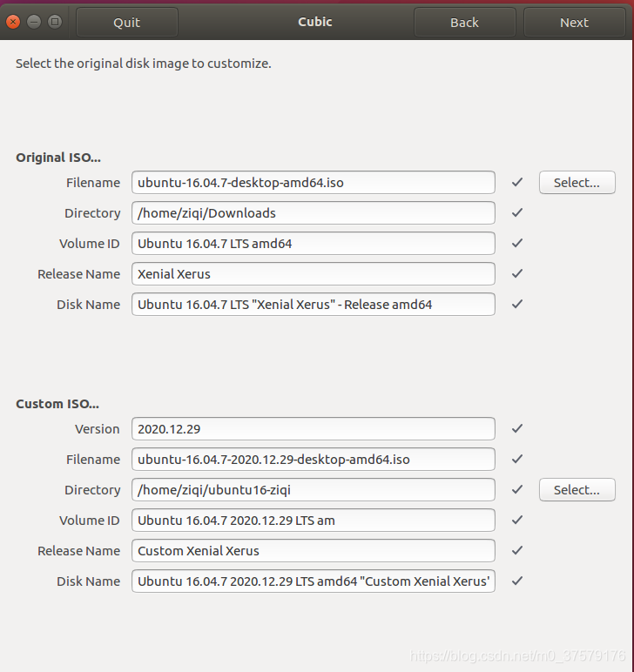Click the Version label

pos(98,429)
